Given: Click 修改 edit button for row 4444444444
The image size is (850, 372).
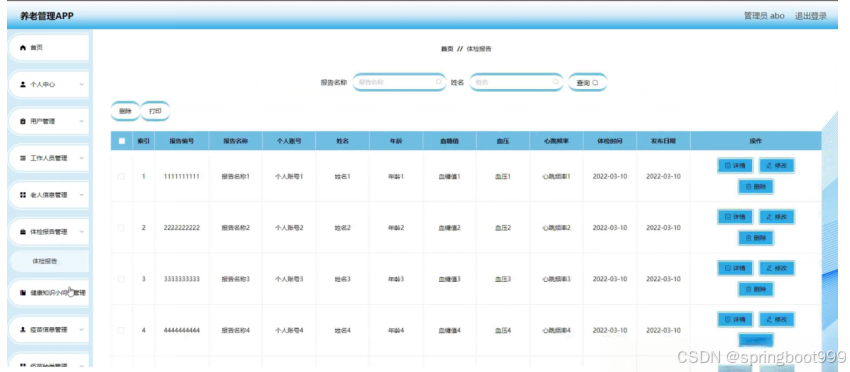Looking at the screenshot, I should point(776,319).
